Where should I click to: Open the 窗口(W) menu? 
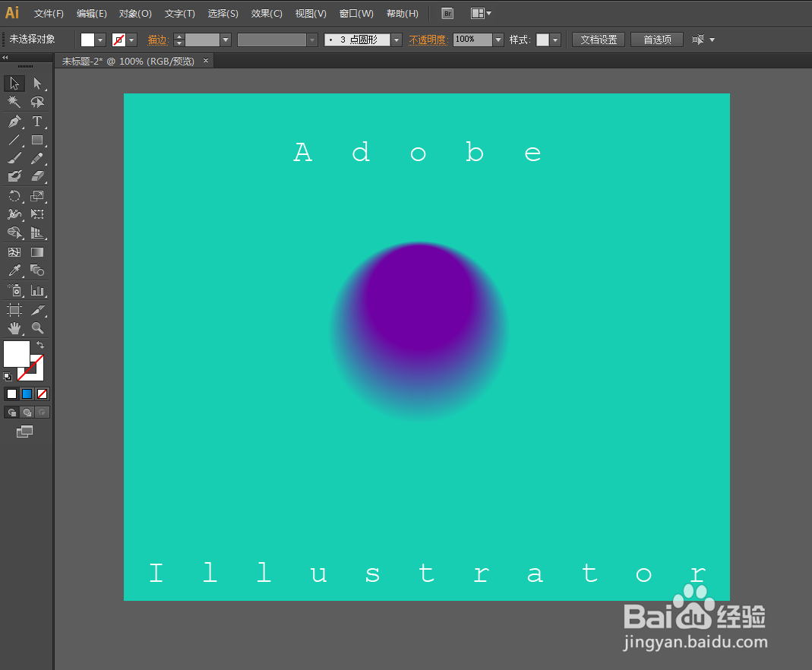[356, 14]
